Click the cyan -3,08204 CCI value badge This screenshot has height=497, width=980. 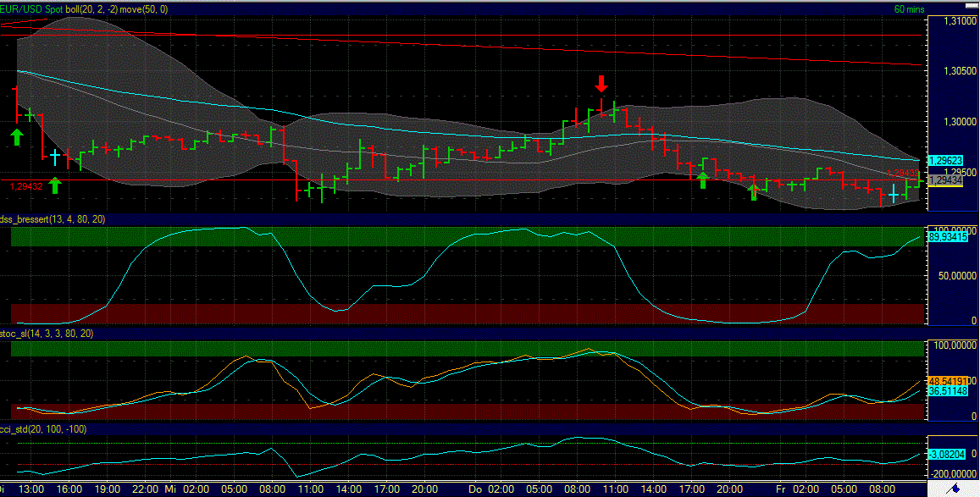coord(947,454)
